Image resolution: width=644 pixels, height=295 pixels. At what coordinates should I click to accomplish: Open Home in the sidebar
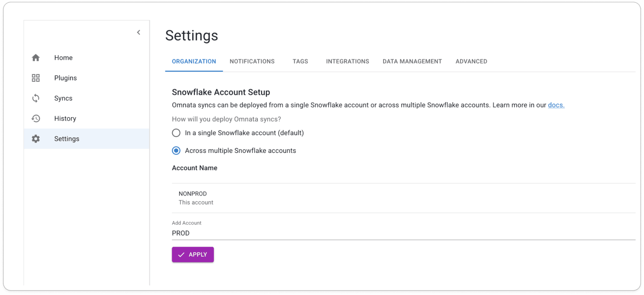[x=87, y=58]
